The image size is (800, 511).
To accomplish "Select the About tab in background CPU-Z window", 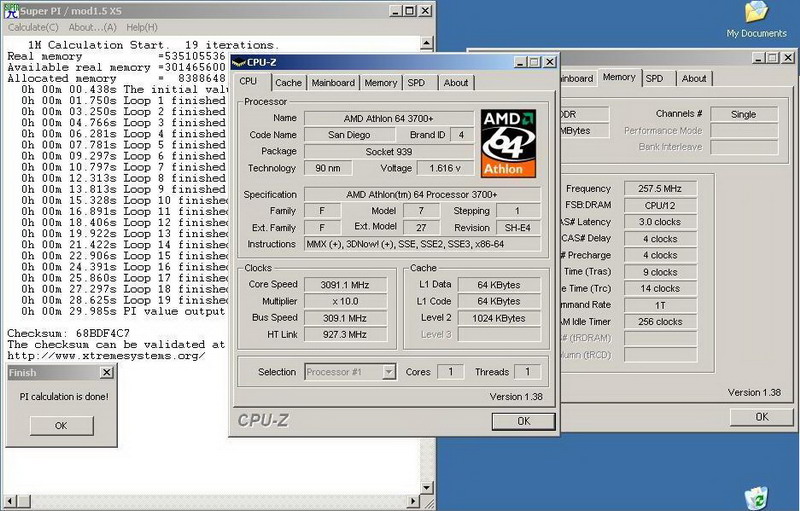I will (694, 79).
